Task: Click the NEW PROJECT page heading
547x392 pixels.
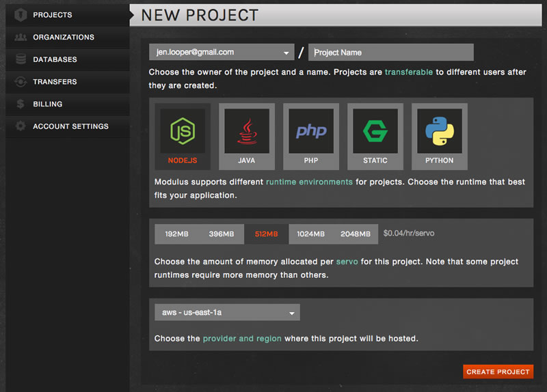Action: point(200,15)
